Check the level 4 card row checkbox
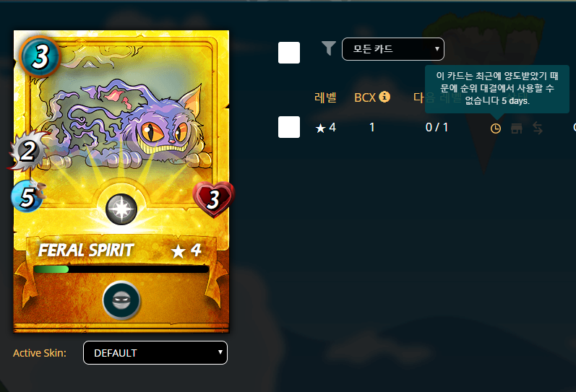The image size is (576, 392). (x=289, y=127)
